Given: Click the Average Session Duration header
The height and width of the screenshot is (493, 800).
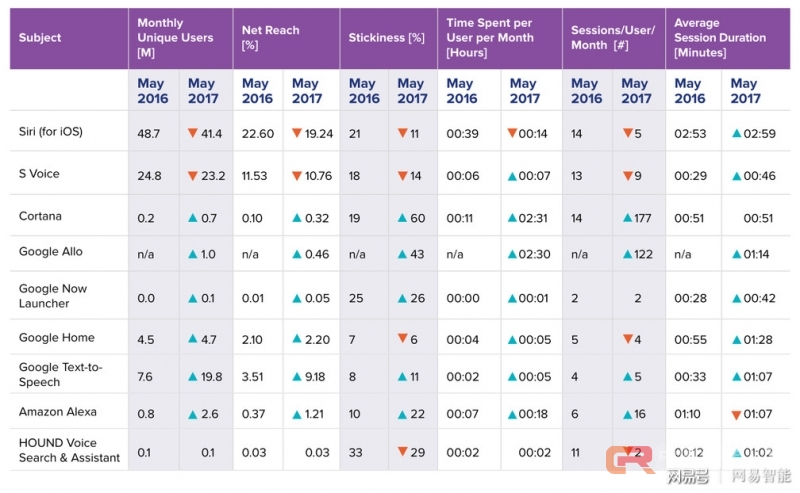Looking at the screenshot, I should 720,38.
